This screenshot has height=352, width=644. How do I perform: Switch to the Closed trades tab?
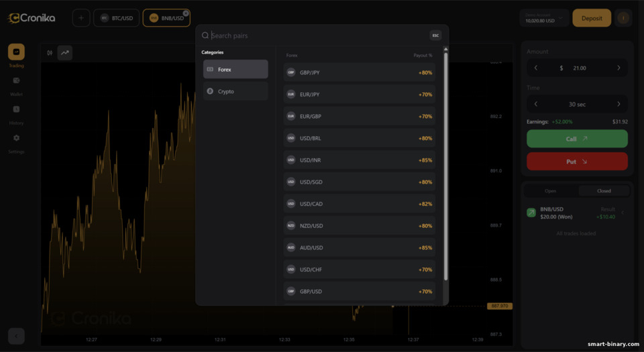pyautogui.click(x=604, y=191)
